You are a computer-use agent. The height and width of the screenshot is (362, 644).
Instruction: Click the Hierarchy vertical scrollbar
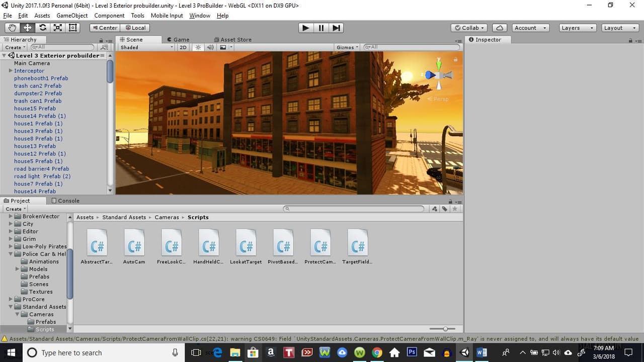(110, 72)
